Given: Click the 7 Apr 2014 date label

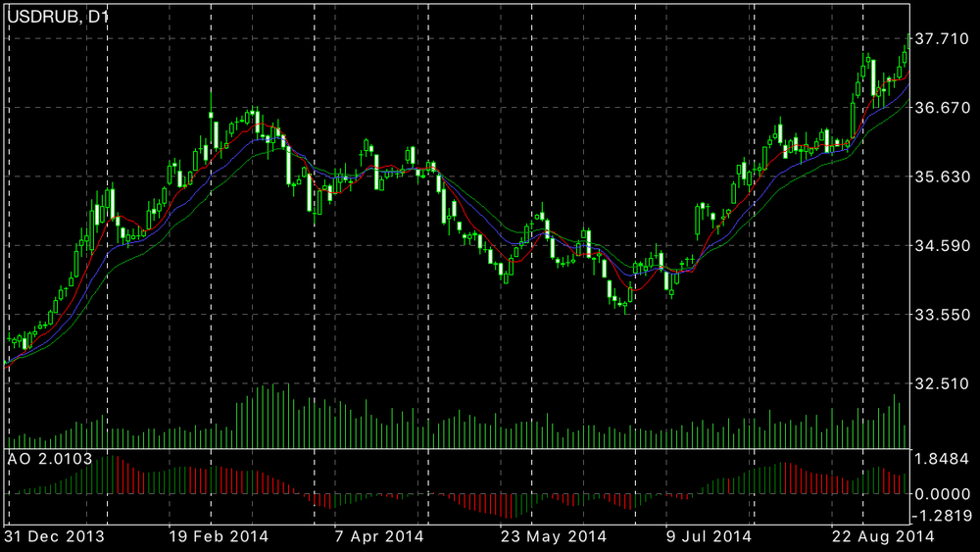Looking at the screenshot, I should [x=379, y=536].
